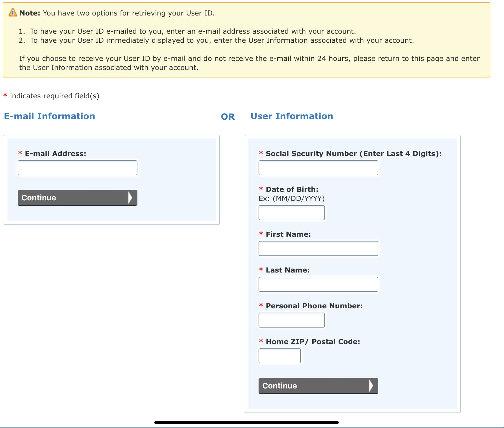Viewport: 504px width, 428px height.
Task: Click the warning triangle icon in the note
Action: (x=12, y=12)
